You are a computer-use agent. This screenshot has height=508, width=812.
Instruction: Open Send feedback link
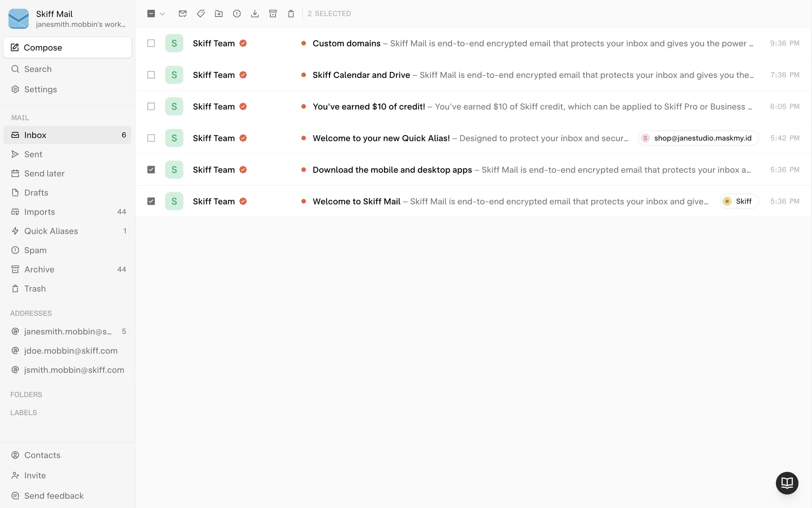click(54, 496)
